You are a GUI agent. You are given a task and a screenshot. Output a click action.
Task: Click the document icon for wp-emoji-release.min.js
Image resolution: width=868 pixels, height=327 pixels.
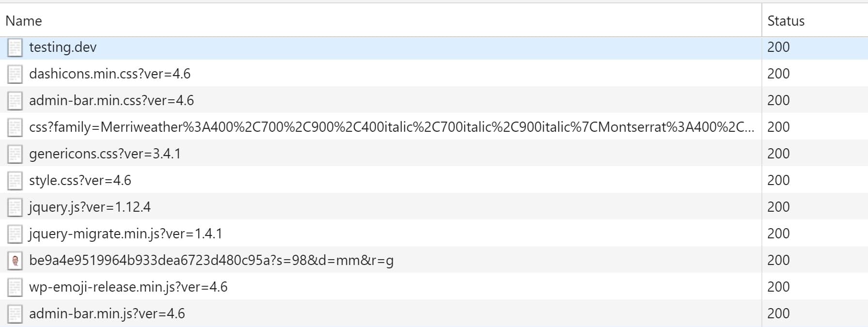pos(15,286)
